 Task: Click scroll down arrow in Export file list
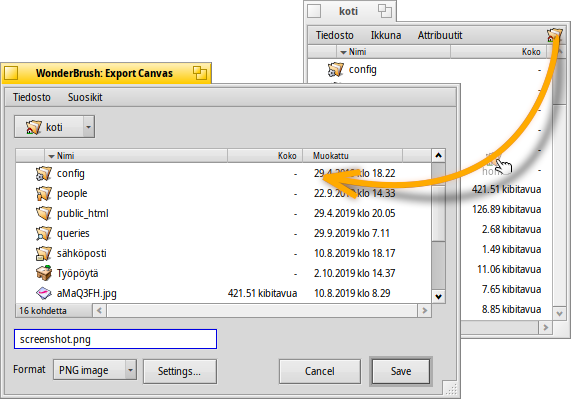tap(438, 296)
